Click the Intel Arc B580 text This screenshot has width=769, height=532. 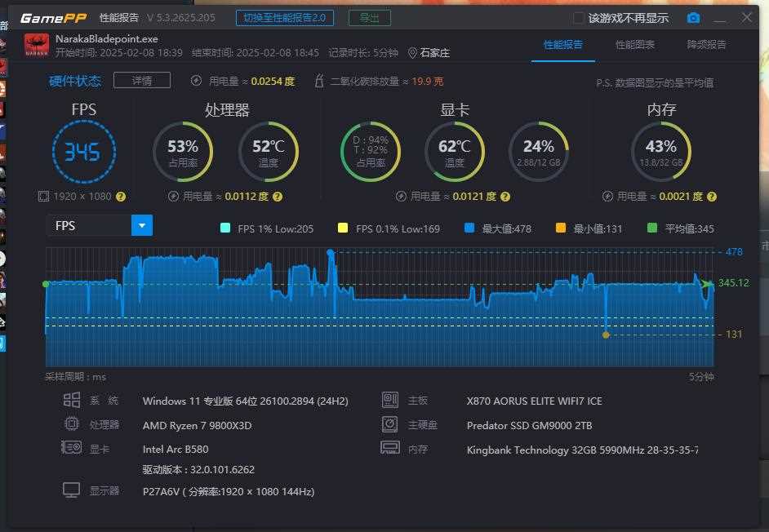pos(176,449)
